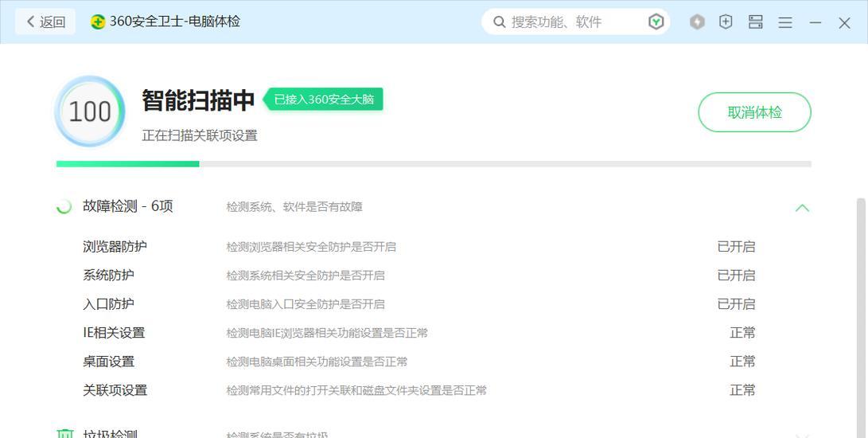Expand the 垃圾检测 section chevron
The image size is (868, 438).
(x=802, y=436)
